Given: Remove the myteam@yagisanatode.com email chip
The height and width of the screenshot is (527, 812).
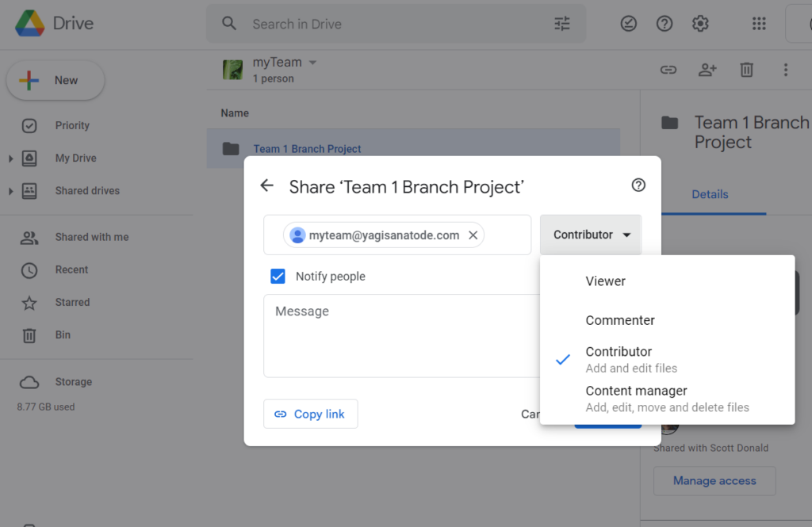Looking at the screenshot, I should [473, 235].
